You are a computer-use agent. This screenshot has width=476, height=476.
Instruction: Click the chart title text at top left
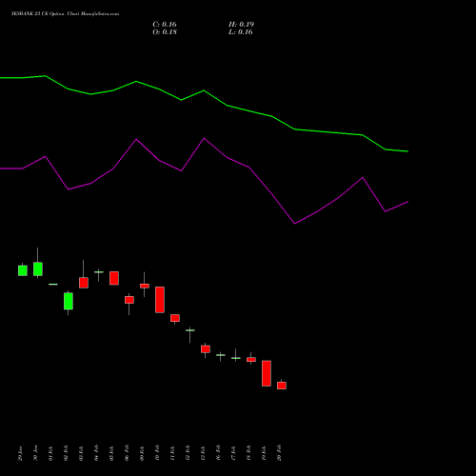pos(65,14)
